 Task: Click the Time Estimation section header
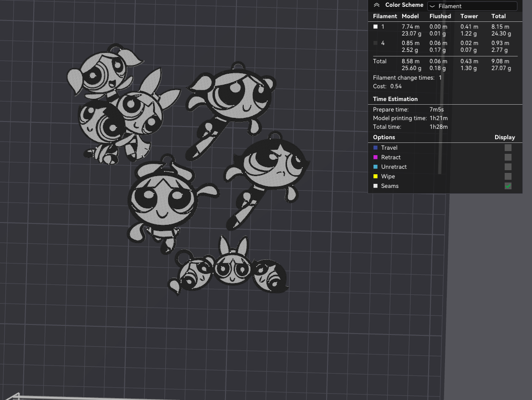[395, 99]
